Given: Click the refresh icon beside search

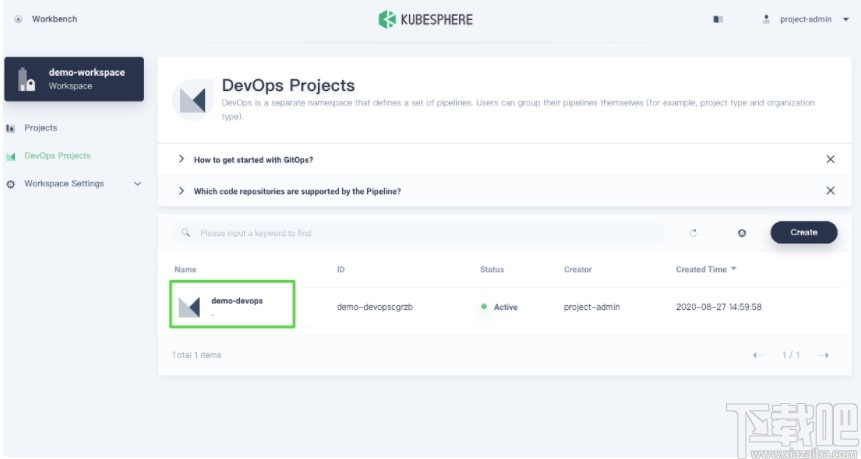Looking at the screenshot, I should [693, 233].
